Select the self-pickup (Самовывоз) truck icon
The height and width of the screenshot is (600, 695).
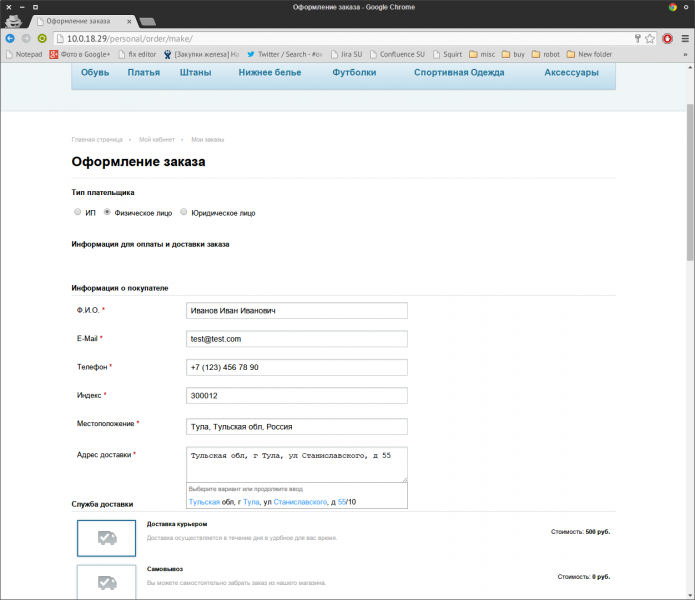(x=106, y=581)
